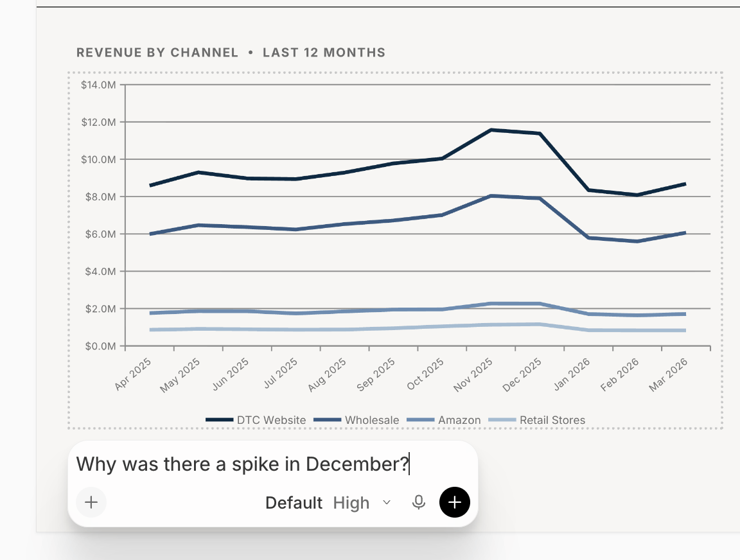The image size is (740, 560).
Task: Click the 'Jan 2026' axis label
Action: click(x=572, y=374)
